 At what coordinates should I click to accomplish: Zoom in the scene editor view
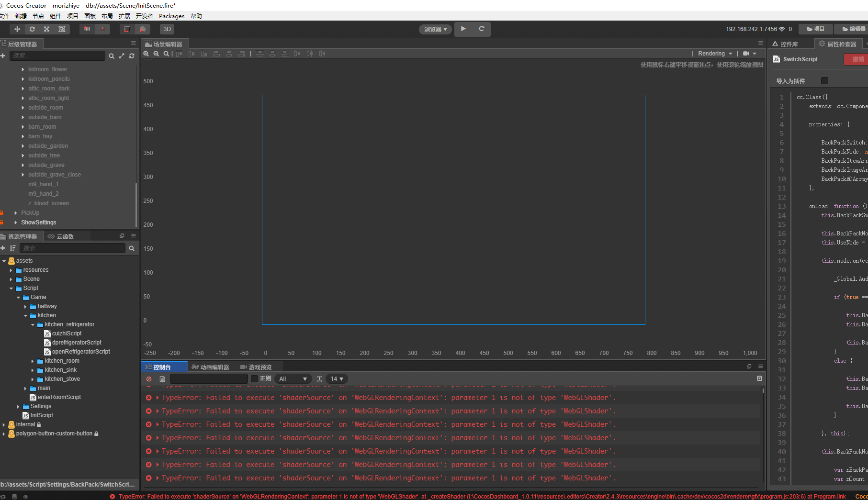click(146, 54)
